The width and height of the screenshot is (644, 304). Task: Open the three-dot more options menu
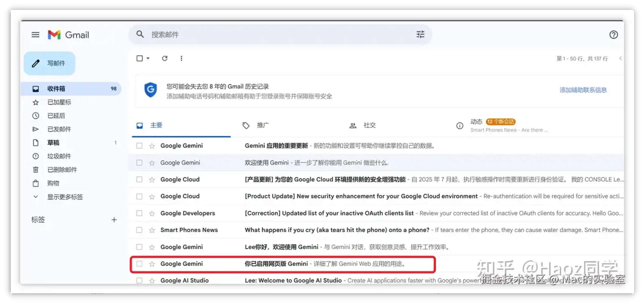[x=181, y=58]
